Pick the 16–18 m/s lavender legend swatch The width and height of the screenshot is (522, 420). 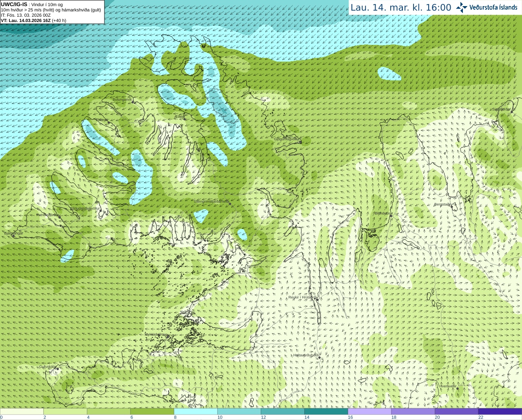click(369, 411)
